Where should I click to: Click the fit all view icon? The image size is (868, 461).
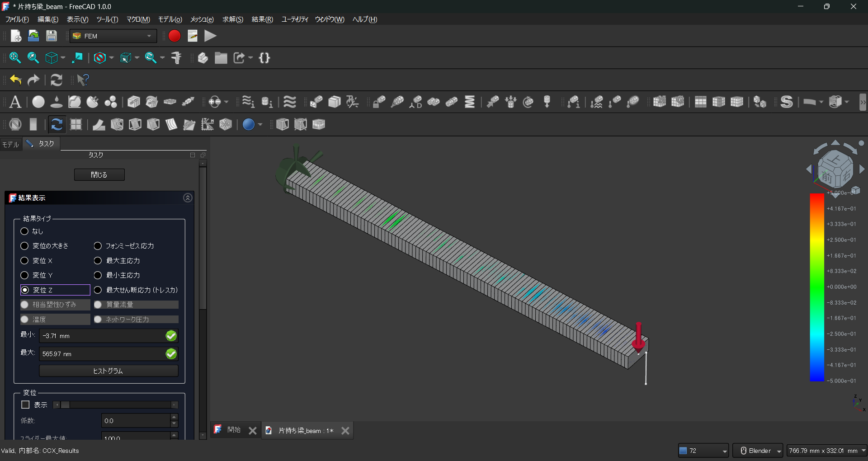point(15,58)
